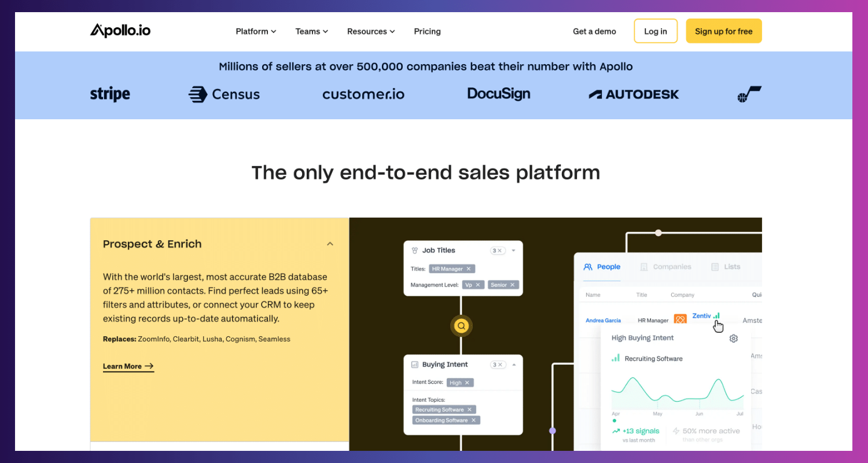
Task: Click the yellow search magnifier icon
Action: (461, 326)
